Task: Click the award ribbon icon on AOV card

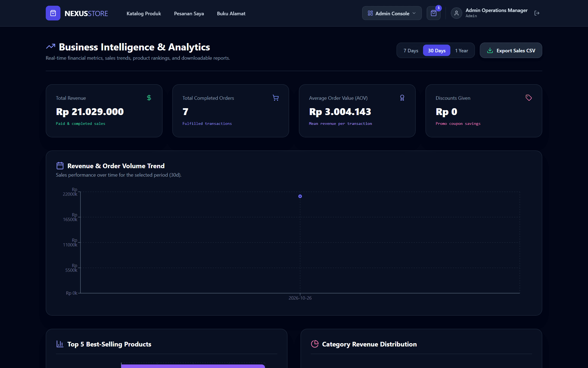Action: tap(402, 98)
